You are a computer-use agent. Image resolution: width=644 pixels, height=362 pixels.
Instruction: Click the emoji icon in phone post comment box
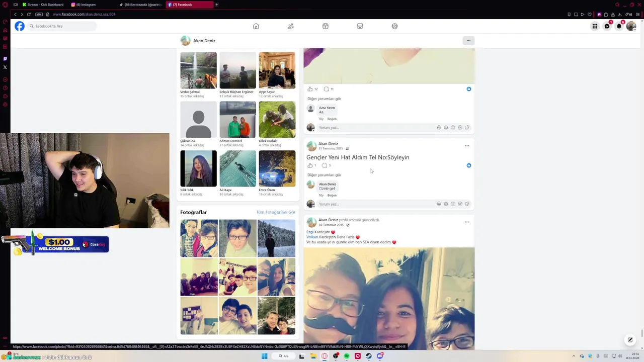446,204
